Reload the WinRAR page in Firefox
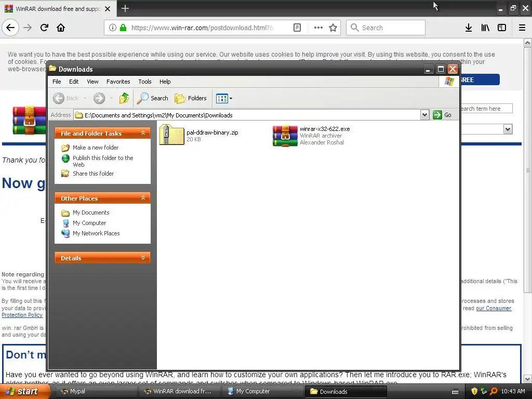Image resolution: width=532 pixels, height=399 pixels. 44,28
